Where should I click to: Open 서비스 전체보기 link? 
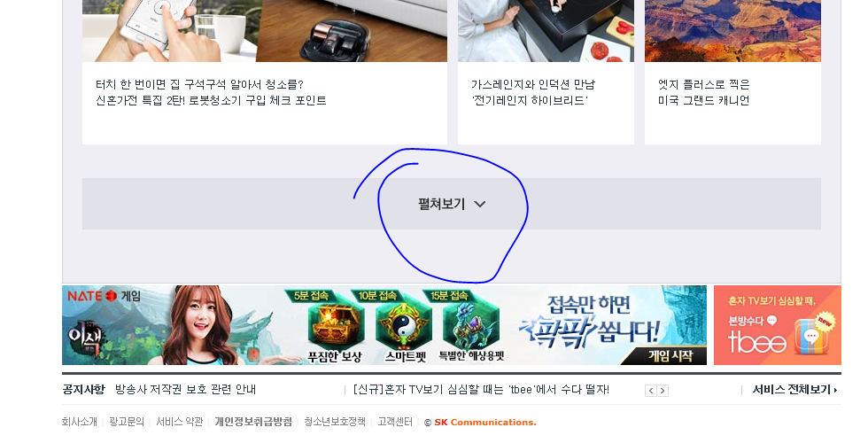pos(794,390)
